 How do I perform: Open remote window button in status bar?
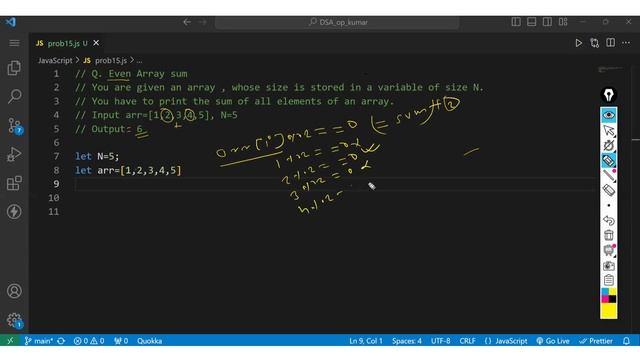coord(10,341)
